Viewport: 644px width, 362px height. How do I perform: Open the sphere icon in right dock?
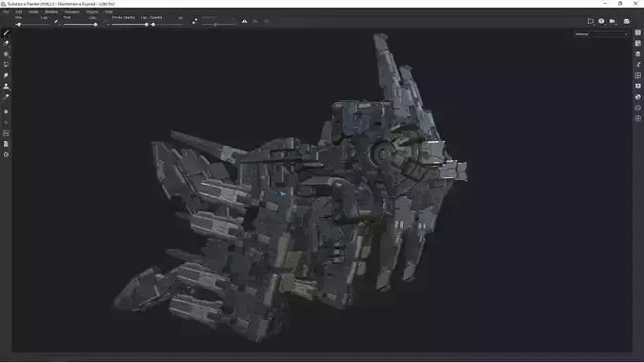point(638,97)
